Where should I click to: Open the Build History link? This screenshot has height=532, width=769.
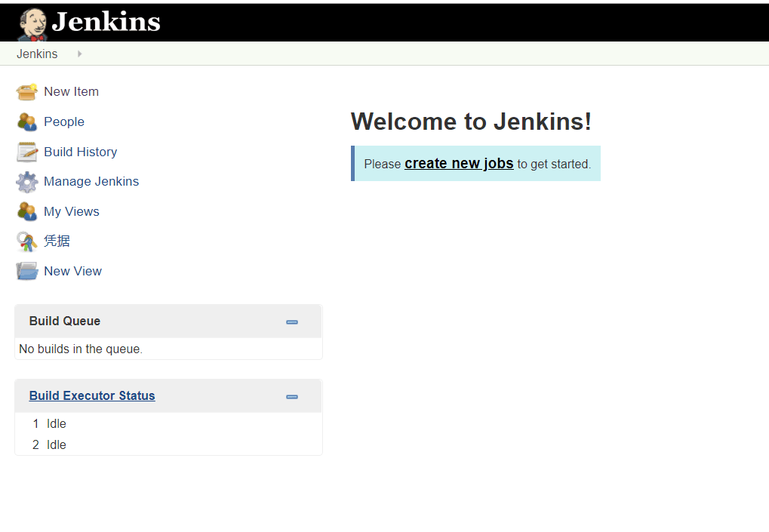[x=81, y=152]
